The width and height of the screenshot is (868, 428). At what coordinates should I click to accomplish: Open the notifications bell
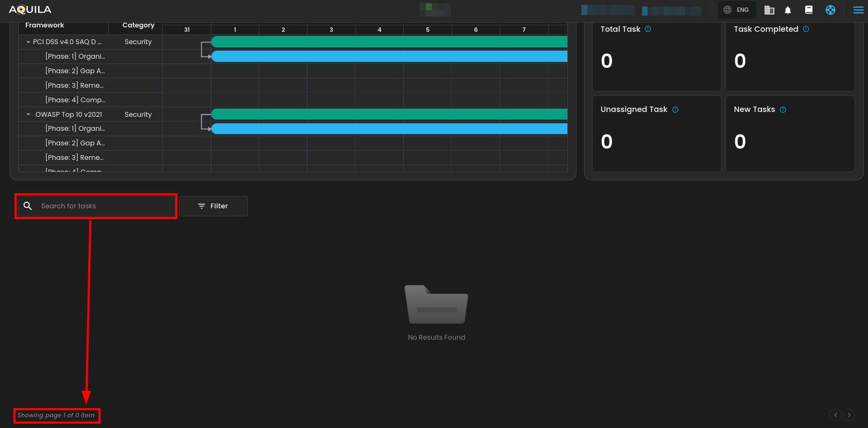click(x=788, y=10)
